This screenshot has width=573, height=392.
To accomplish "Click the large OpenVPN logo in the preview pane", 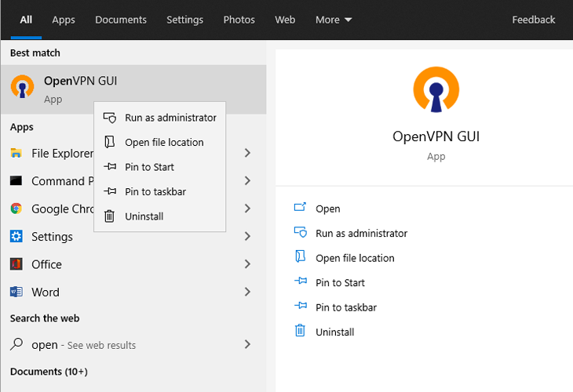I will 436,89.
